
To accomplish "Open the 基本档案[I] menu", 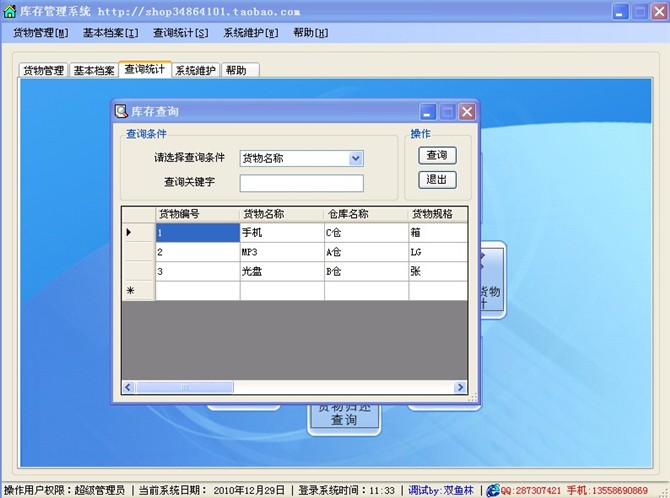I will coord(111,33).
